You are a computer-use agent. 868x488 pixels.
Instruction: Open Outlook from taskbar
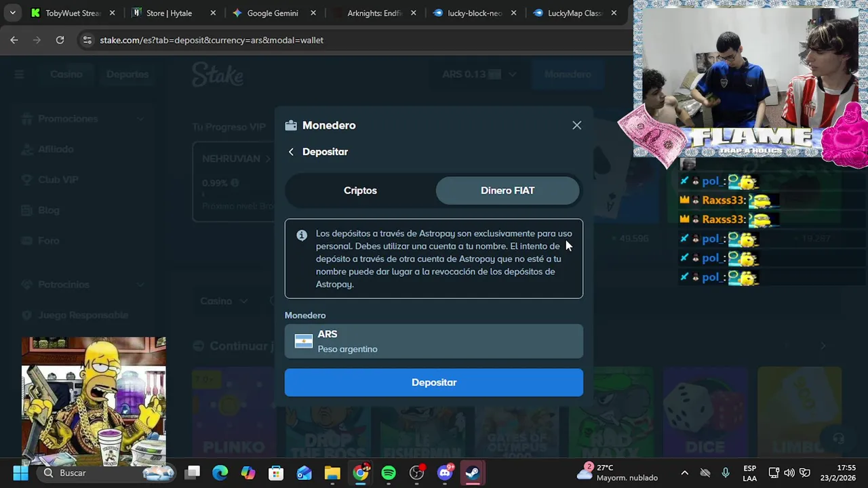click(x=304, y=473)
